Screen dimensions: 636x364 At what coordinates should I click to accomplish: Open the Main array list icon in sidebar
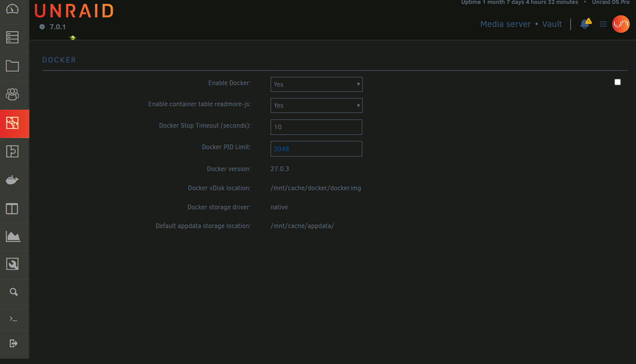click(x=12, y=37)
